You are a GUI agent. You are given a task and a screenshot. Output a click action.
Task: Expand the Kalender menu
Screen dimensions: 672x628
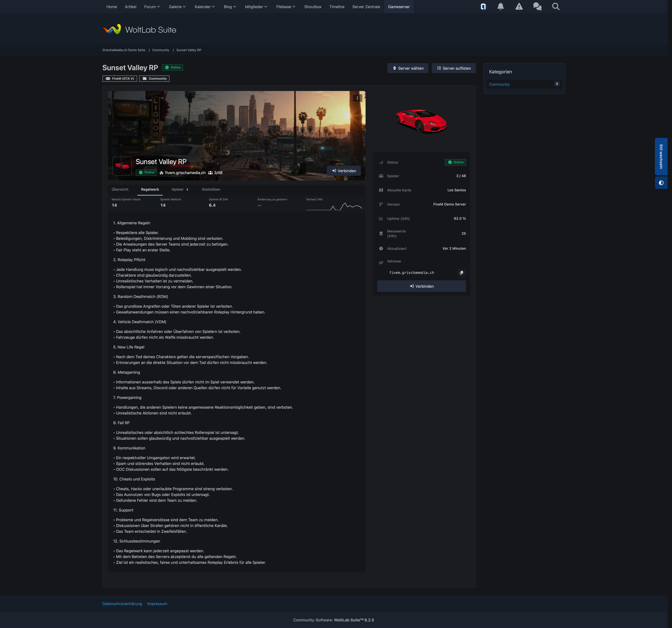pyautogui.click(x=205, y=7)
